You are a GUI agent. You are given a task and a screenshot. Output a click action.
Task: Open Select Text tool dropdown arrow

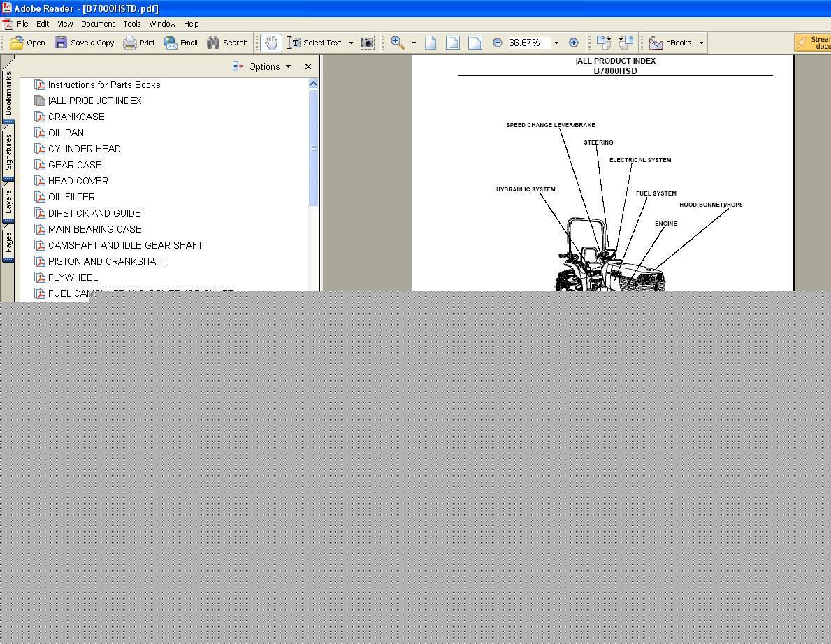click(x=351, y=43)
